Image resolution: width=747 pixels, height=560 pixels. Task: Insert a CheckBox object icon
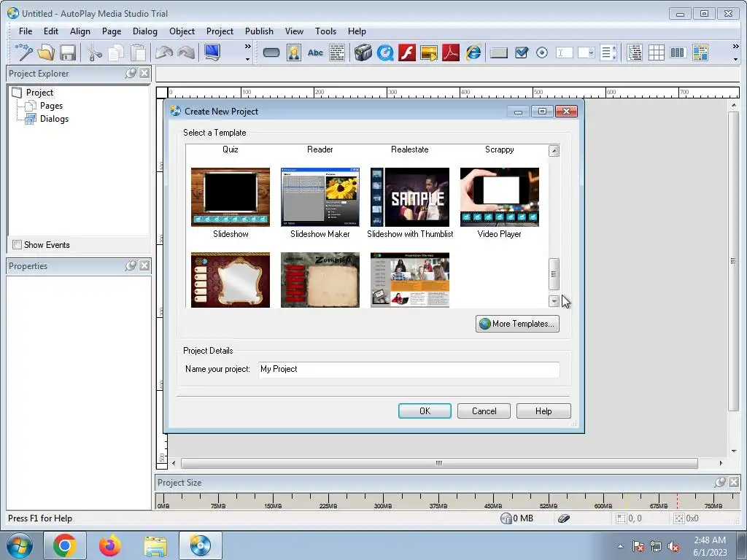(x=521, y=52)
